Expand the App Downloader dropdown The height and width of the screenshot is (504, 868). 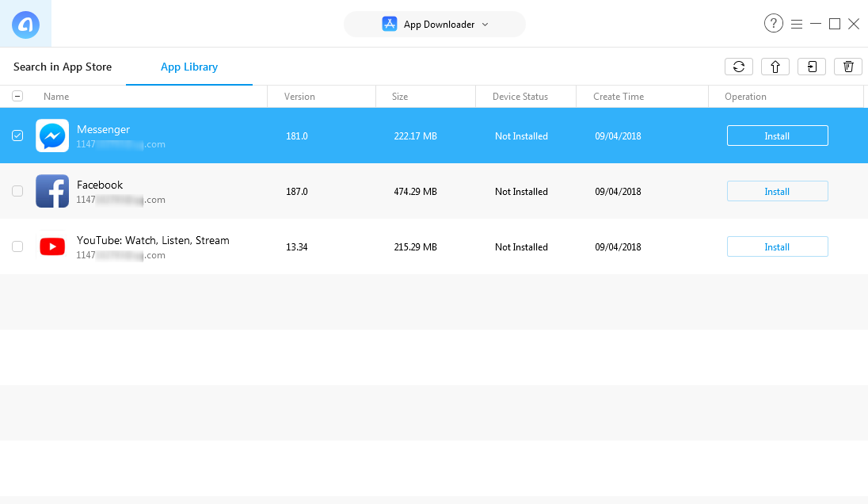coord(435,24)
